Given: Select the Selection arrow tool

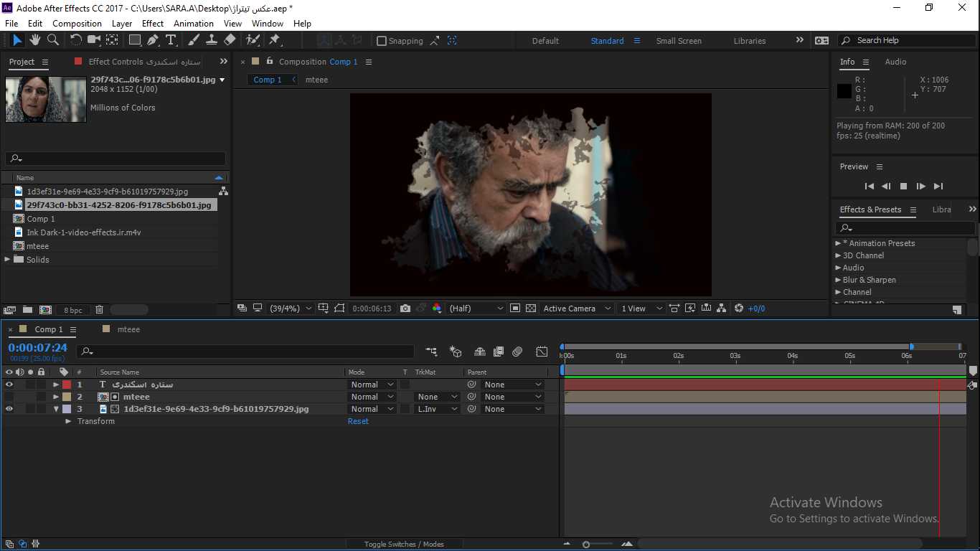Looking at the screenshot, I should (x=18, y=40).
